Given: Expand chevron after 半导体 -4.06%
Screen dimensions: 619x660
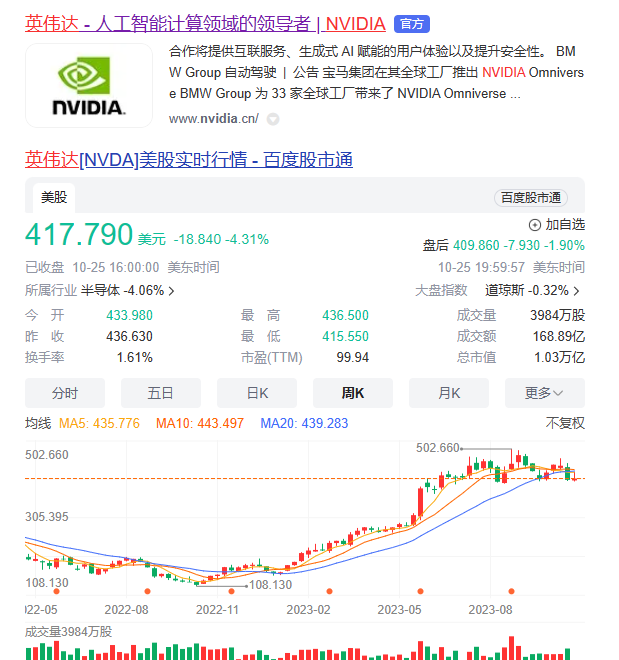Looking at the screenshot, I should pyautogui.click(x=171, y=291).
